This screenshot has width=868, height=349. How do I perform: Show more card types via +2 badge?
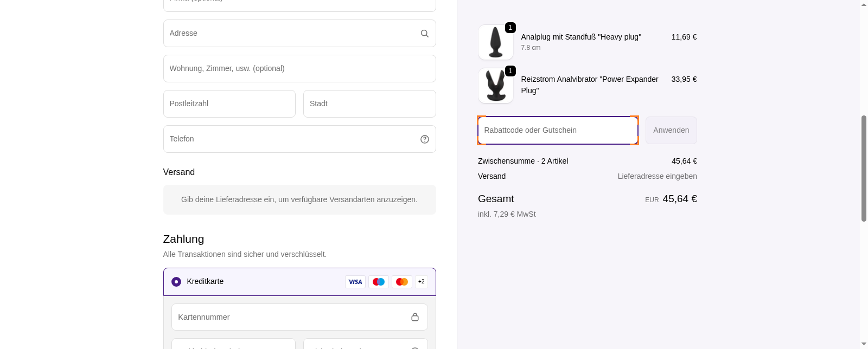[x=421, y=282]
